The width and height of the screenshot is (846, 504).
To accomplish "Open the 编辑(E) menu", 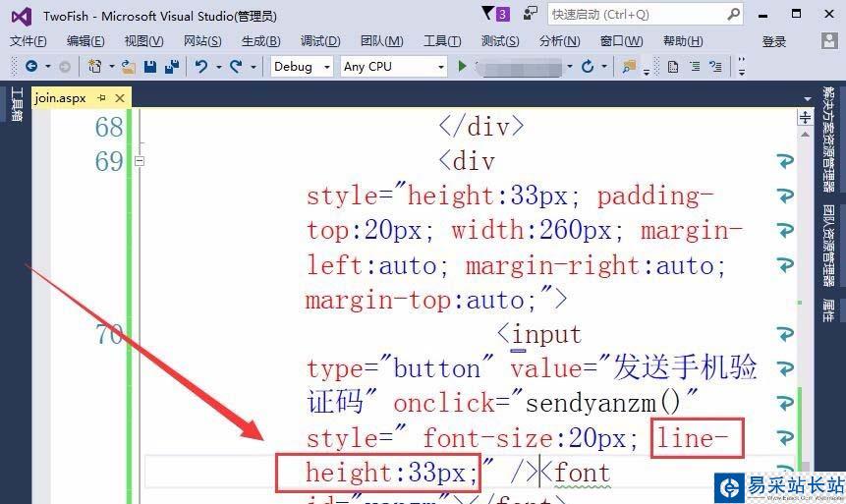I will 85,41.
